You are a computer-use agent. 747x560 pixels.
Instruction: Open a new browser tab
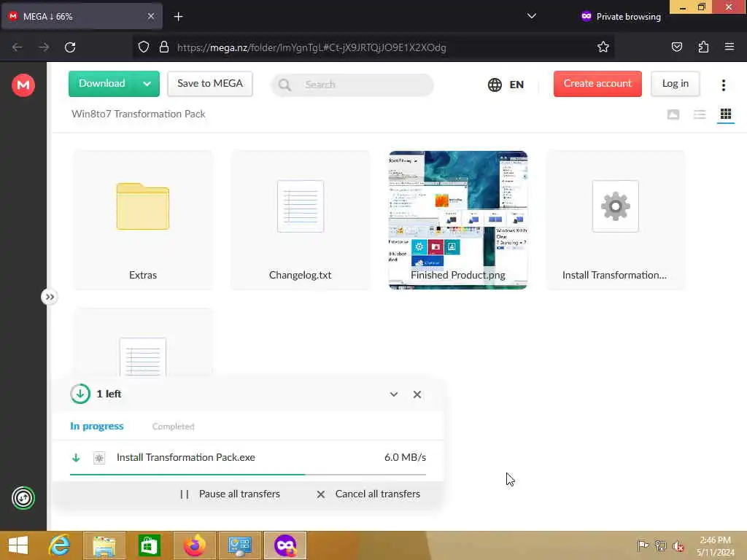(178, 17)
